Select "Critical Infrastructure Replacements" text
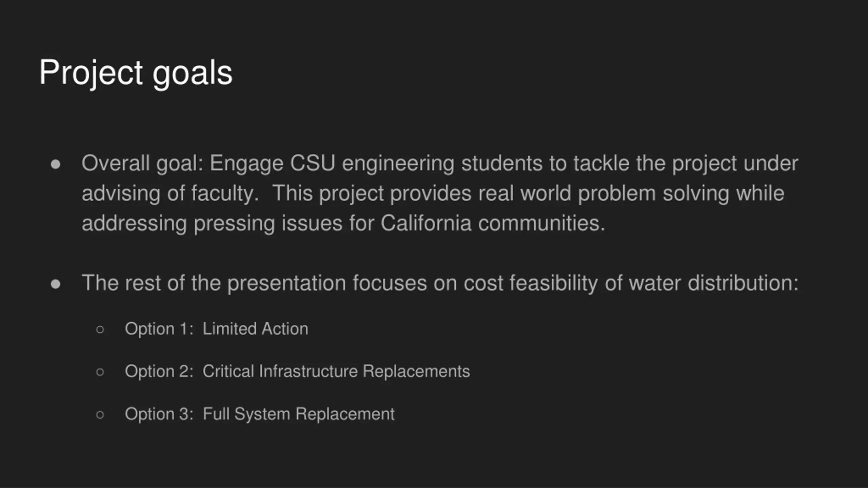The height and width of the screenshot is (488, 868). point(336,371)
